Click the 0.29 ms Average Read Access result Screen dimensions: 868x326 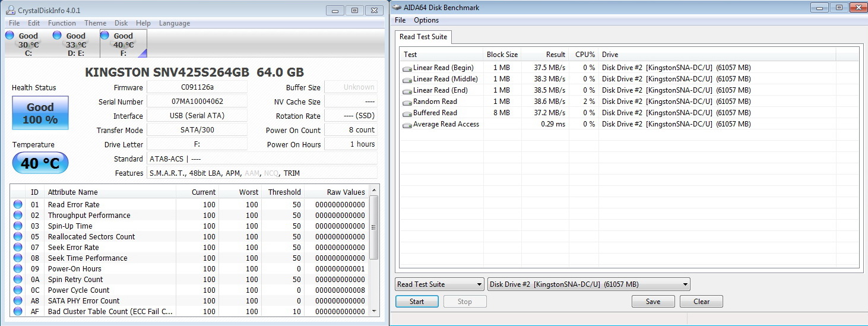click(x=553, y=125)
